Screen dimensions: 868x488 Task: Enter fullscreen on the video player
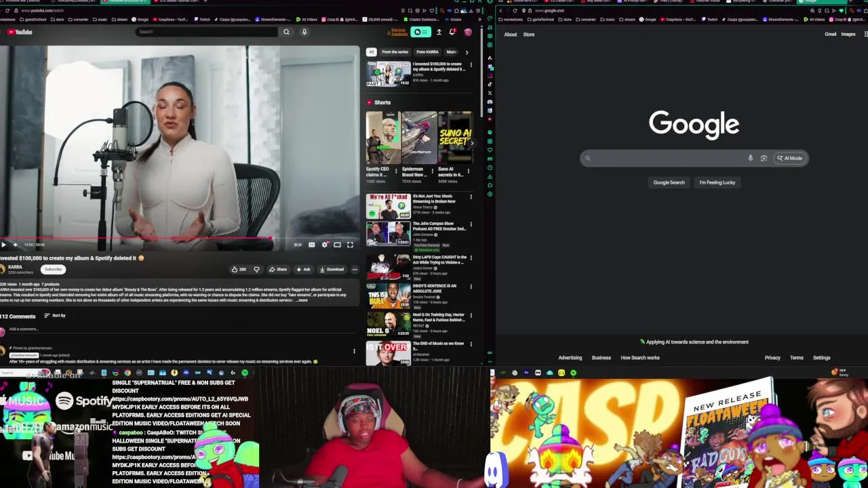[x=350, y=245]
